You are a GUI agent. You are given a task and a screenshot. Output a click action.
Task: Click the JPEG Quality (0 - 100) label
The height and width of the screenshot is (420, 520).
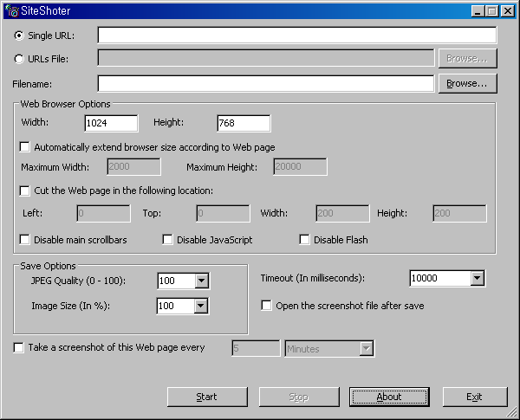click(x=79, y=281)
